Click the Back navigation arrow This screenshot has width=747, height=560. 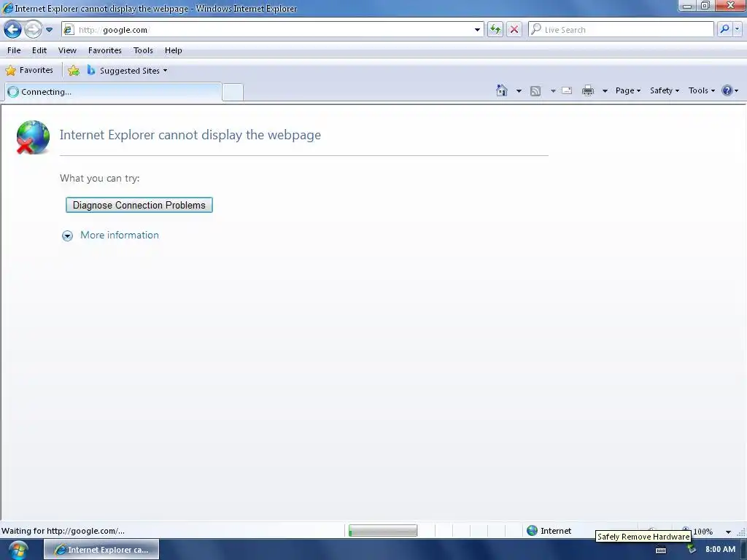pos(13,29)
